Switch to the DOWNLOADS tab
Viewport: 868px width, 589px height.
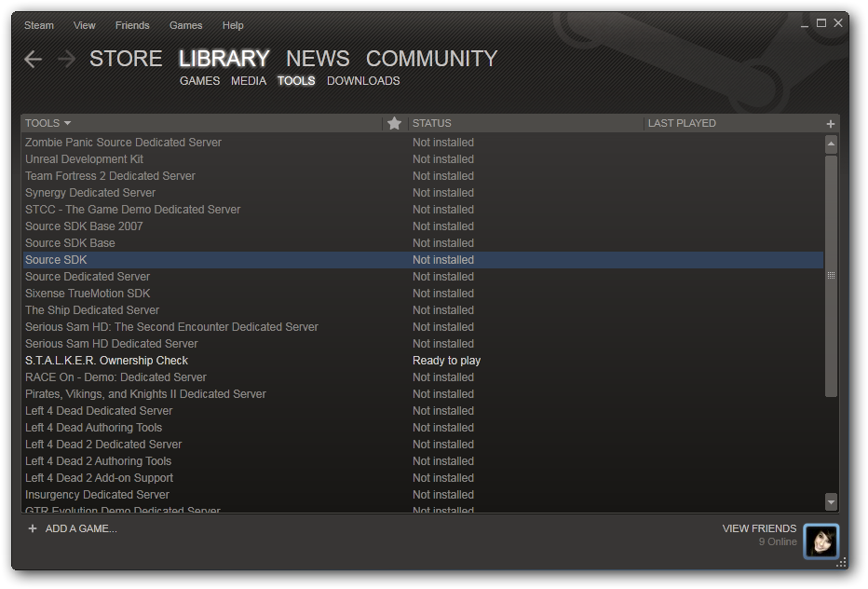(363, 81)
